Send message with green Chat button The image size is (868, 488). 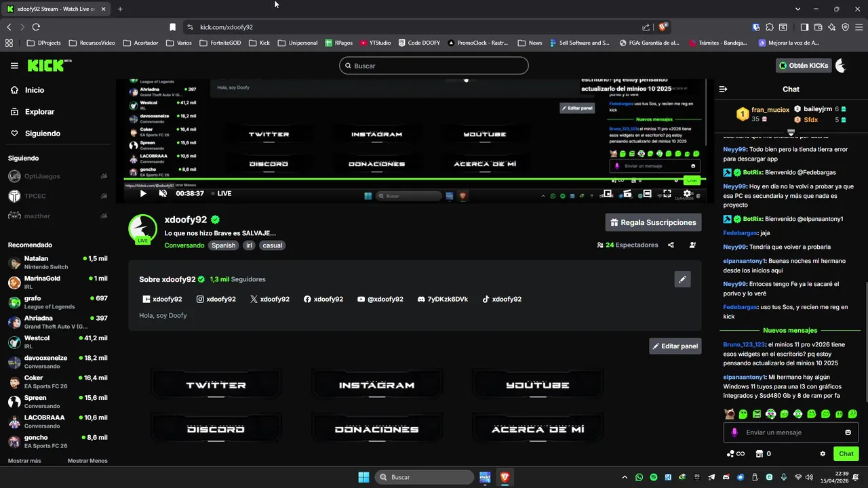point(846,453)
